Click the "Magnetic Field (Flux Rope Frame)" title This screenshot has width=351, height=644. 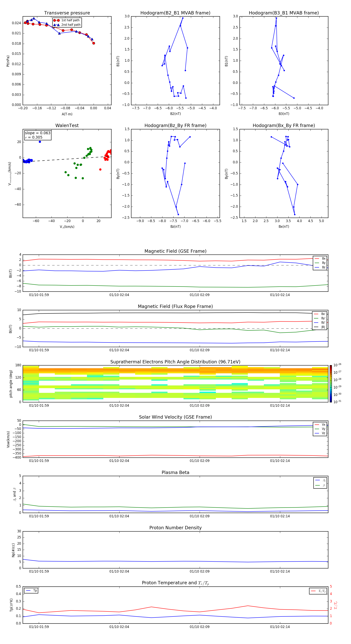click(175, 307)
